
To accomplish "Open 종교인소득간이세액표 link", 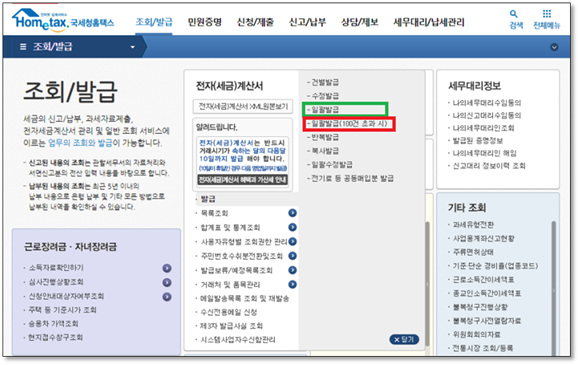I will (487, 293).
